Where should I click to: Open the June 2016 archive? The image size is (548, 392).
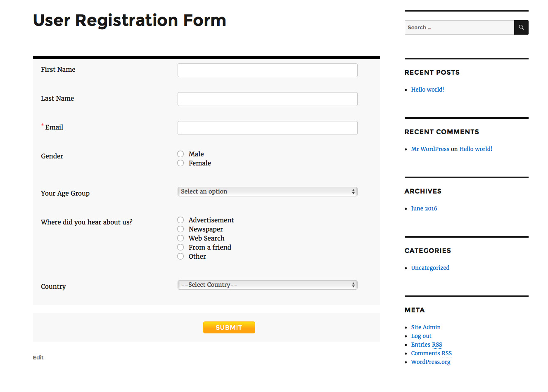pos(424,208)
